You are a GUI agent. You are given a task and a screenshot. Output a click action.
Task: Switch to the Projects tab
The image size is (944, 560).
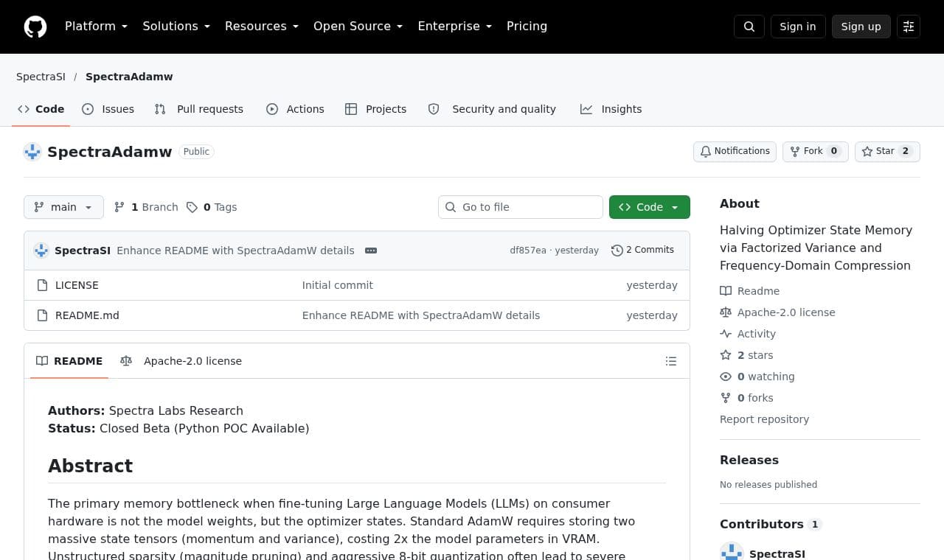pyautogui.click(x=376, y=109)
